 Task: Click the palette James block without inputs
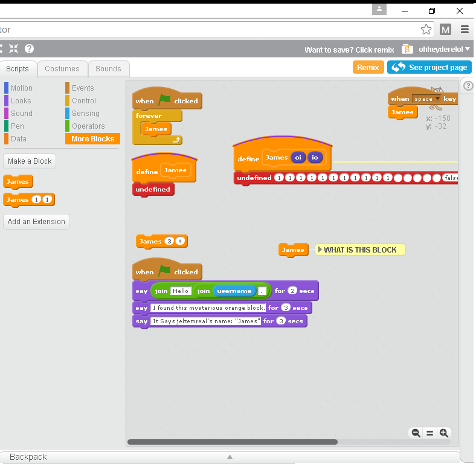click(18, 182)
